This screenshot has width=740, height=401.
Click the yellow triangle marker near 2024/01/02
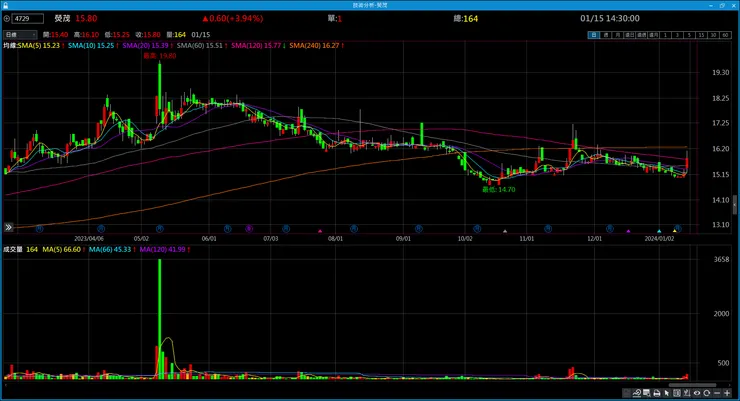click(675, 231)
